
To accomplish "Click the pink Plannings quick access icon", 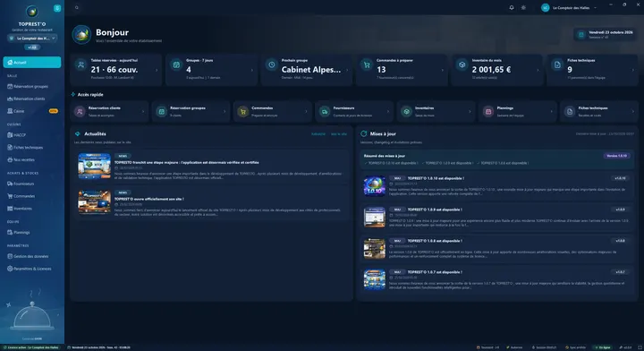I will click(488, 111).
